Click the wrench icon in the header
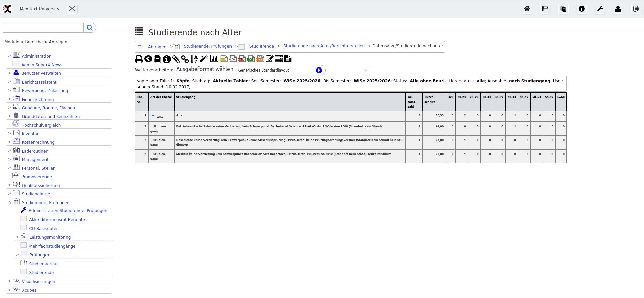This screenshot has width=644, height=298. click(600, 9)
